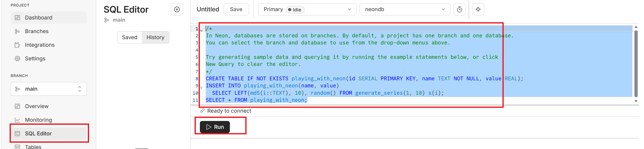The height and width of the screenshot is (149, 644).
Task: Open branch Overview
Action: point(49,106)
